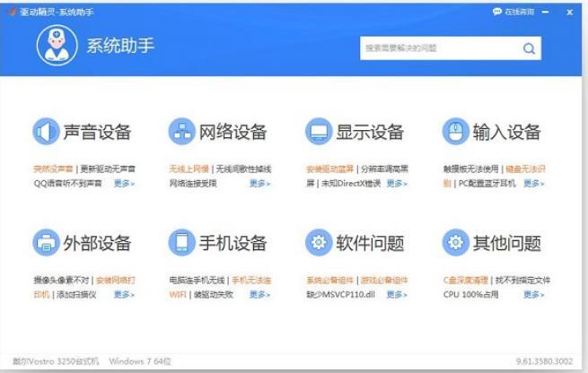
Task: Select the 其他问题 heading
Action: pyautogui.click(x=506, y=243)
